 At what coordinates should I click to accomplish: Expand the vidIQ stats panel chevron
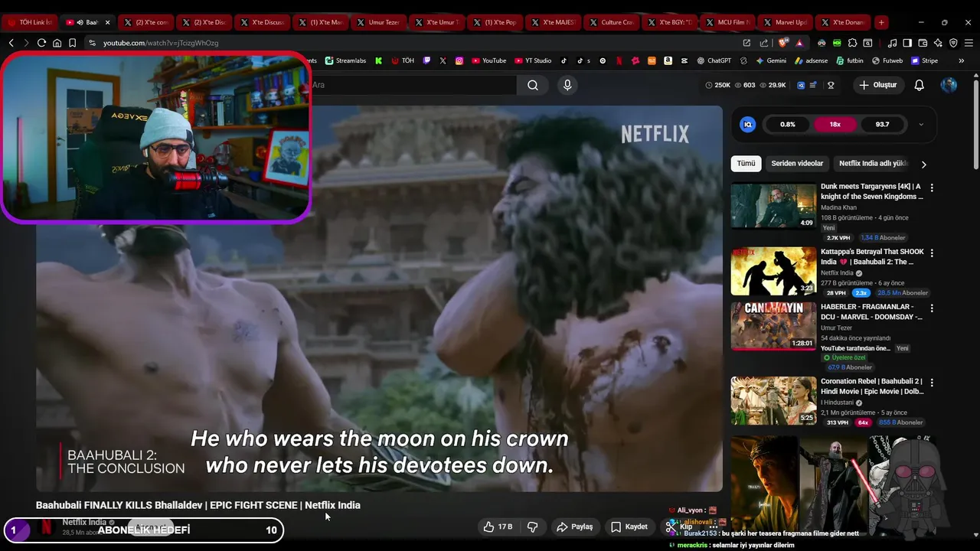pyautogui.click(x=921, y=124)
